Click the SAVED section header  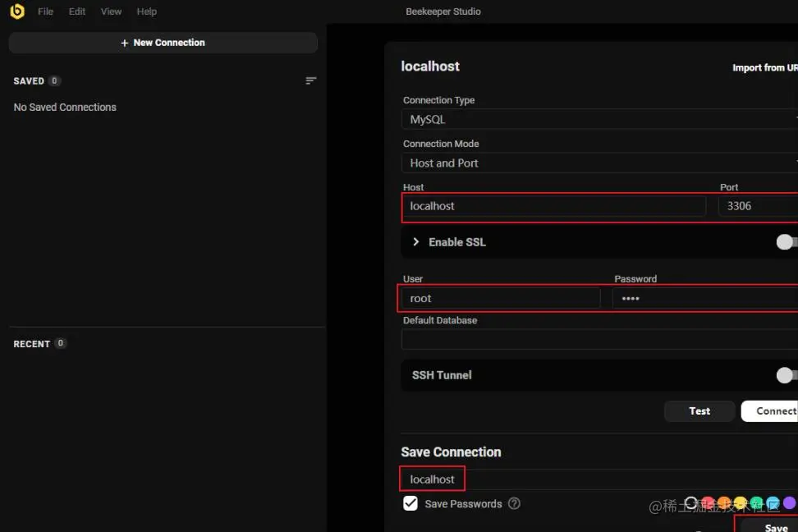(x=29, y=81)
